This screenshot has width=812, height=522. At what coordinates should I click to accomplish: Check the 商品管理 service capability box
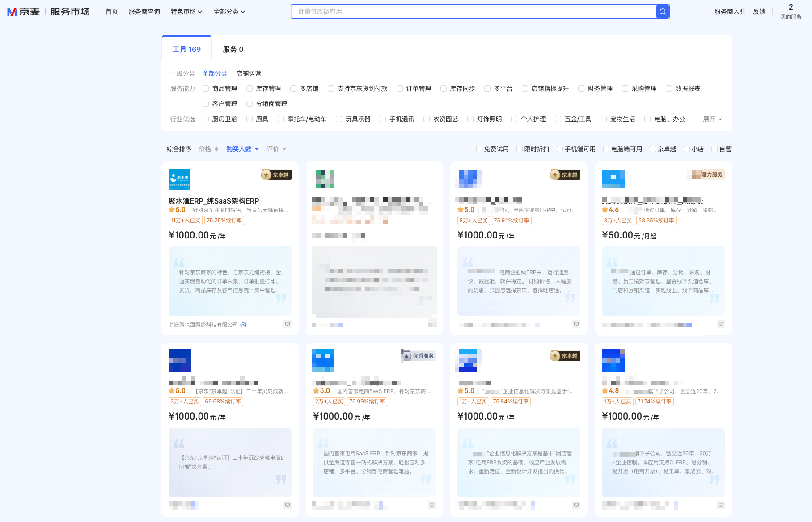[x=206, y=89]
